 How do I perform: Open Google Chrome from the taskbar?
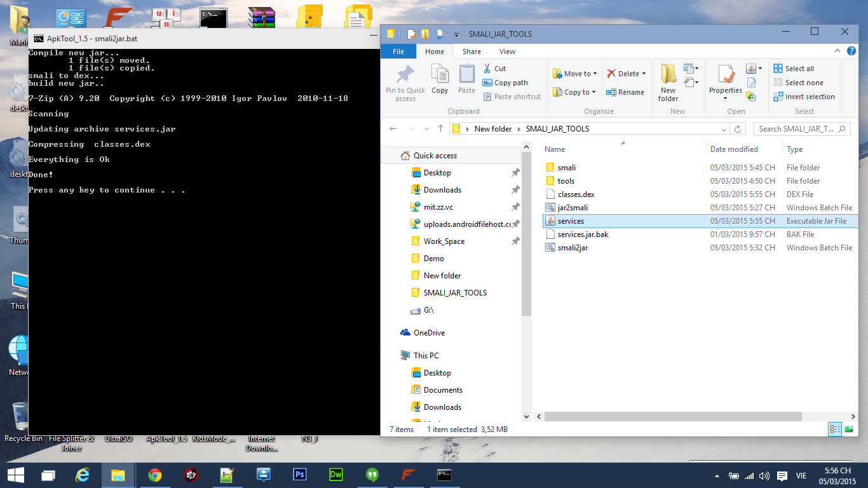[154, 475]
